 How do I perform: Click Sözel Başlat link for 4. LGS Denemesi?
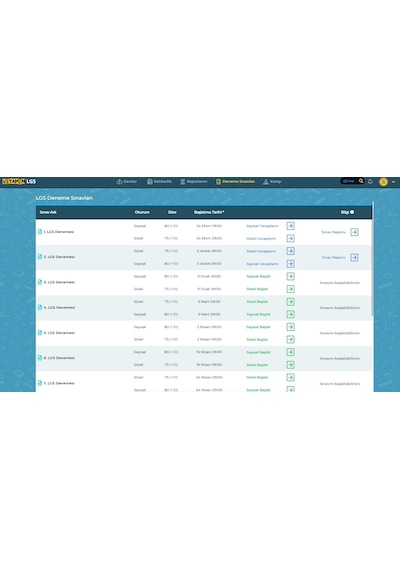pyautogui.click(x=257, y=302)
